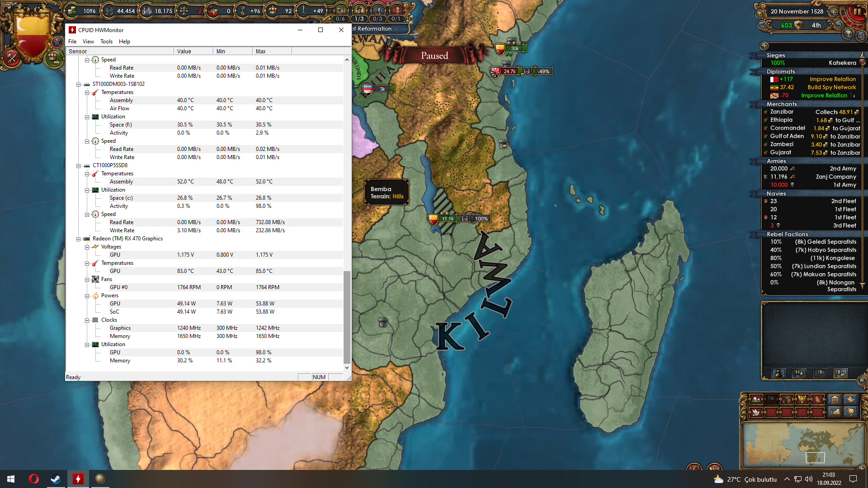Select the religious map mode praying-hands icon
This screenshot has height=488, width=868.
tap(818, 399)
